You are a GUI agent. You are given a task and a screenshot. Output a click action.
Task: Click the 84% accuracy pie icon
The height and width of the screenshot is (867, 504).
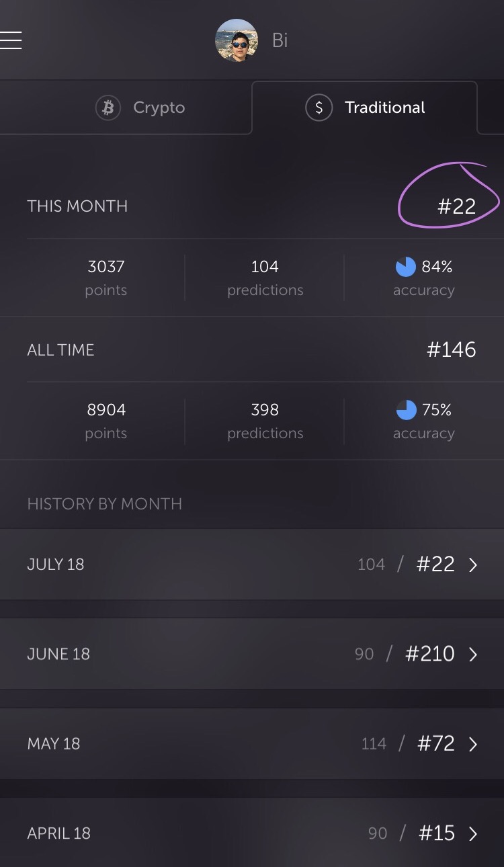(x=405, y=267)
